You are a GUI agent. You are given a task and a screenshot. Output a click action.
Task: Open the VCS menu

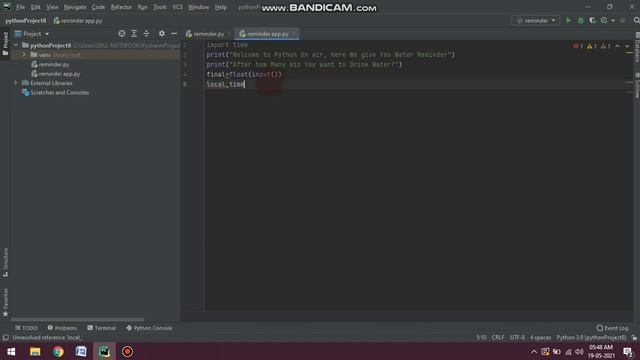point(177,7)
